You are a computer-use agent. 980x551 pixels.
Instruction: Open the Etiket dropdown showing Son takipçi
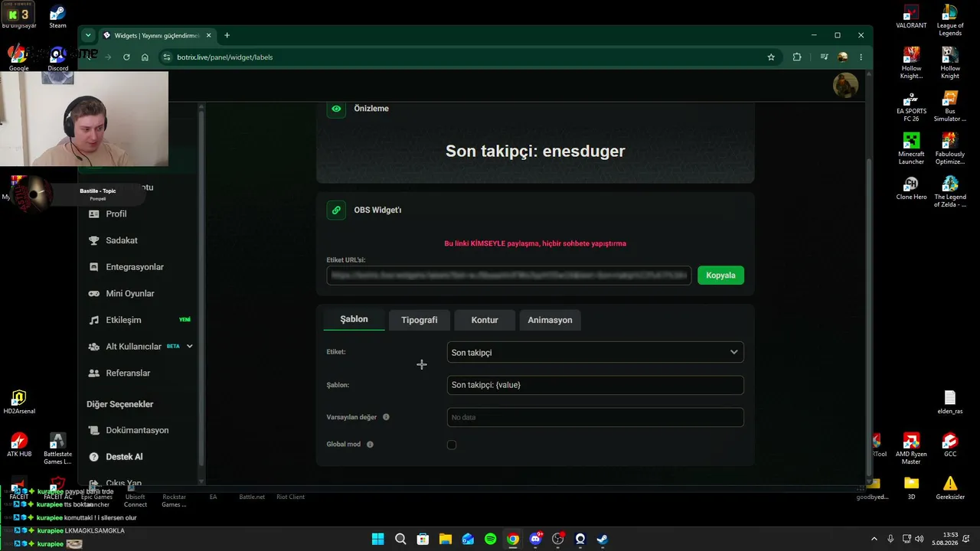point(595,353)
